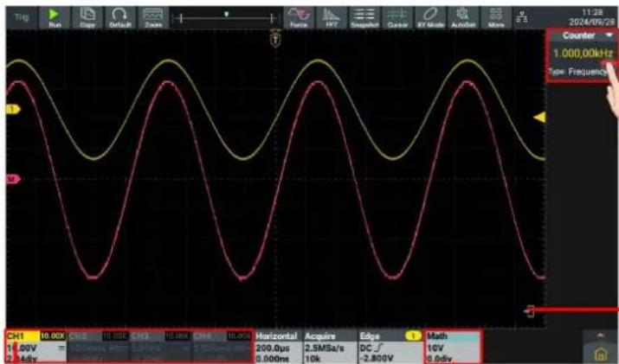Image resolution: width=619 pixels, height=364 pixels.
Task: Open the CH2 channel tab
Action: (x=99, y=347)
